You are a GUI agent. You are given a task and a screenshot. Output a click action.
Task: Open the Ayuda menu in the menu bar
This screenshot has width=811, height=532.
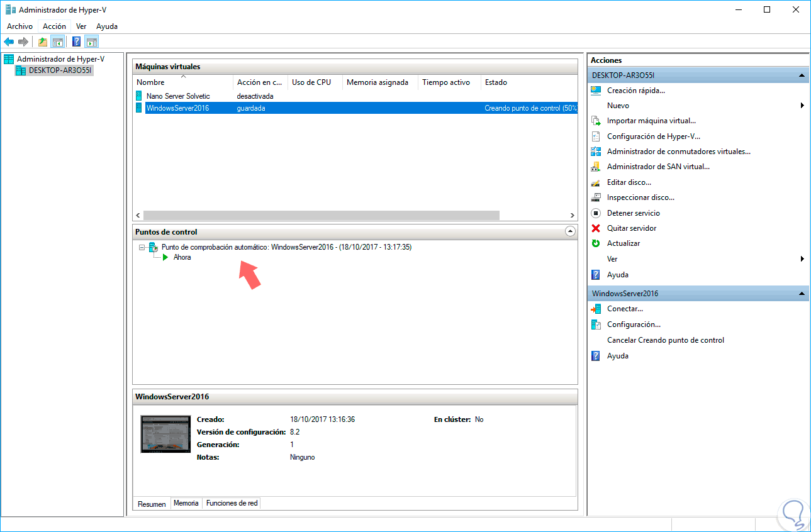click(x=107, y=26)
